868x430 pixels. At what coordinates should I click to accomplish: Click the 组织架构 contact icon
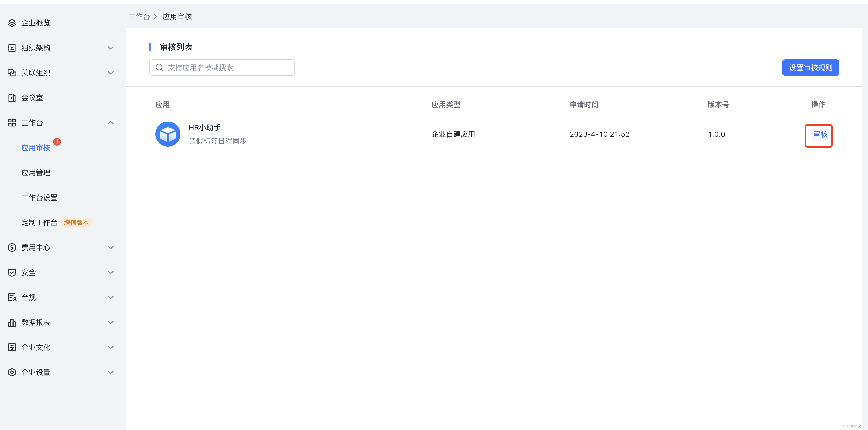click(x=12, y=48)
